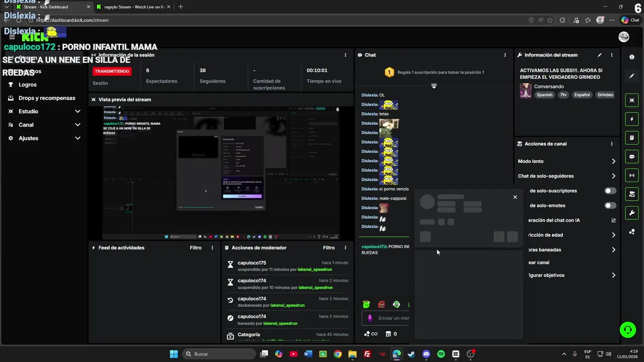
Task: Open Información de la sesión options menu
Action: click(x=345, y=55)
